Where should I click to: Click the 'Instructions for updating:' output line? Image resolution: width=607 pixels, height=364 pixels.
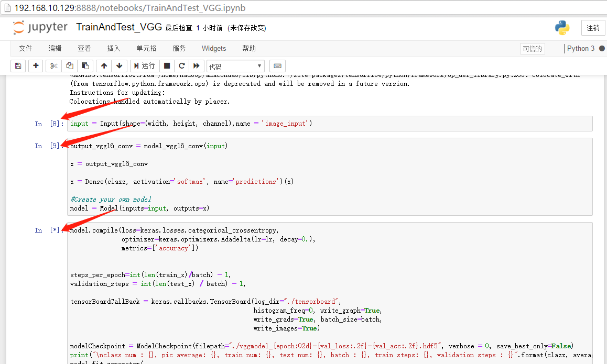pyautogui.click(x=117, y=93)
